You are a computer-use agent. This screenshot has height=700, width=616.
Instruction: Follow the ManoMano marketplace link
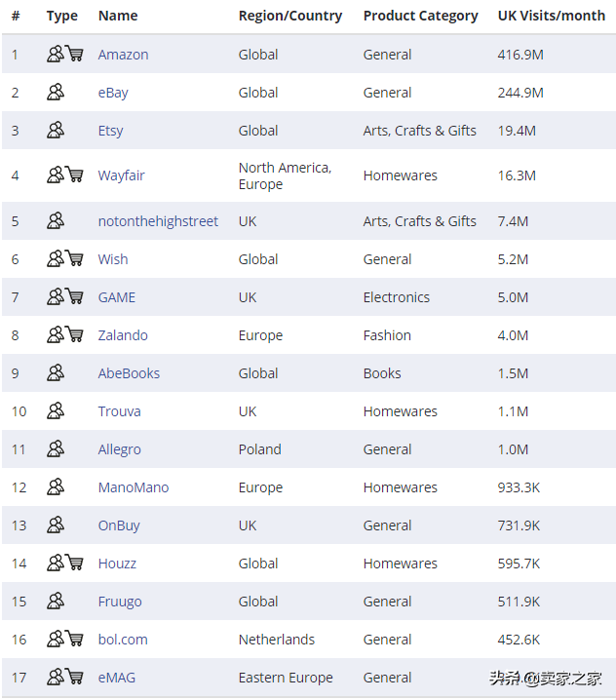(134, 487)
